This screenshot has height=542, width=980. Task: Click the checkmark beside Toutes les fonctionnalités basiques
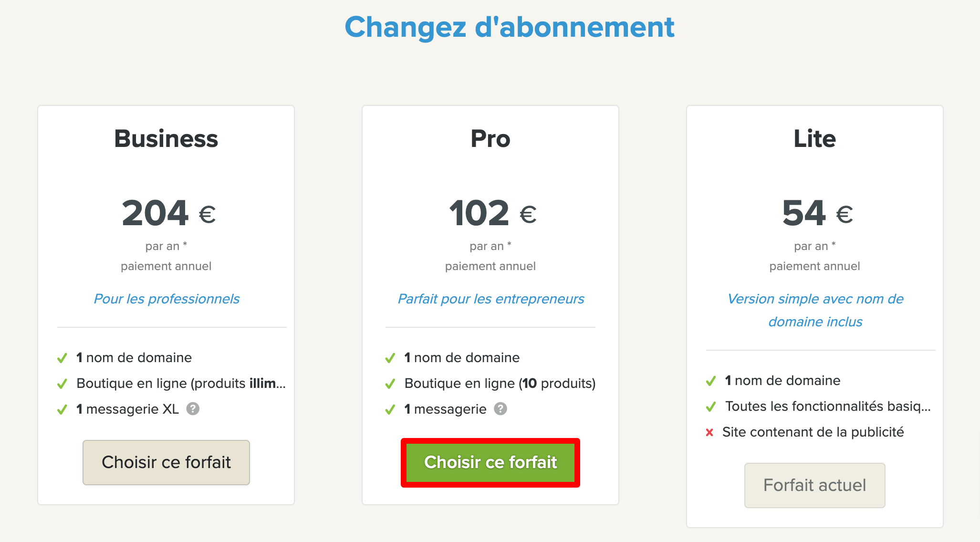711,406
